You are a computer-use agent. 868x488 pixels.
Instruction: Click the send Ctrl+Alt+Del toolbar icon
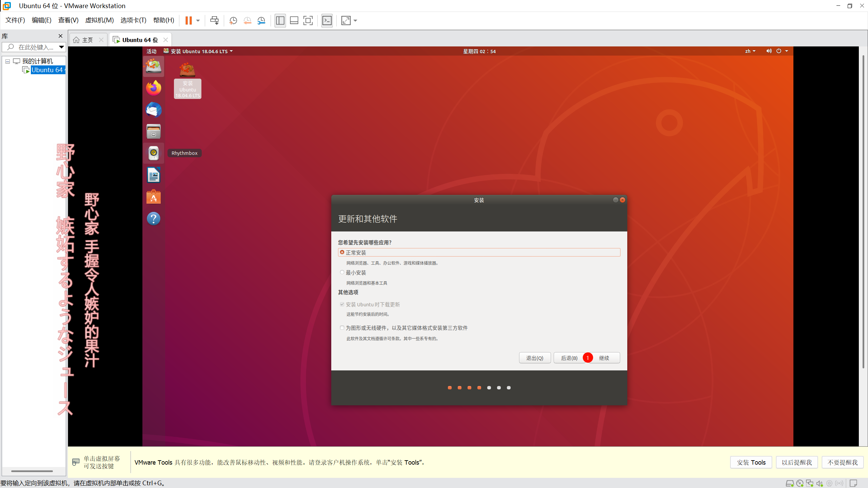click(214, 21)
